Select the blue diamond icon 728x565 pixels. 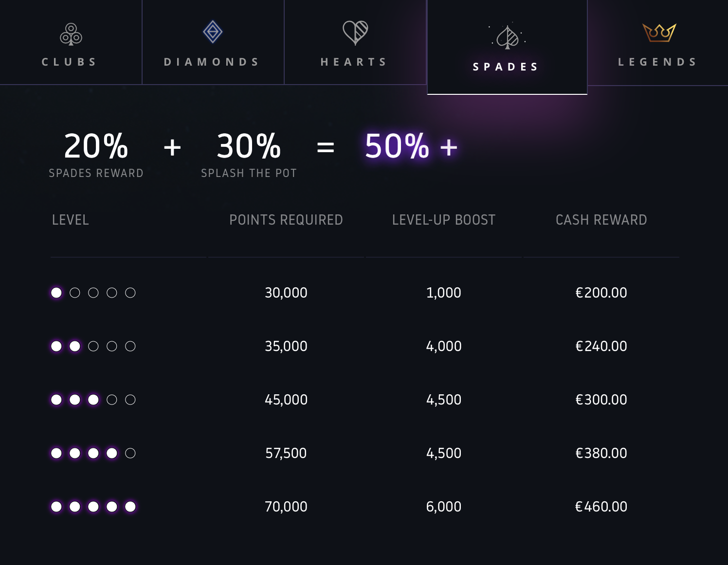pyautogui.click(x=212, y=32)
